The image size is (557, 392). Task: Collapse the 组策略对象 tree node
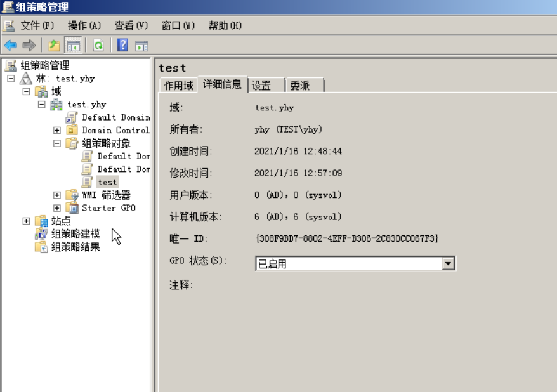[x=57, y=143]
